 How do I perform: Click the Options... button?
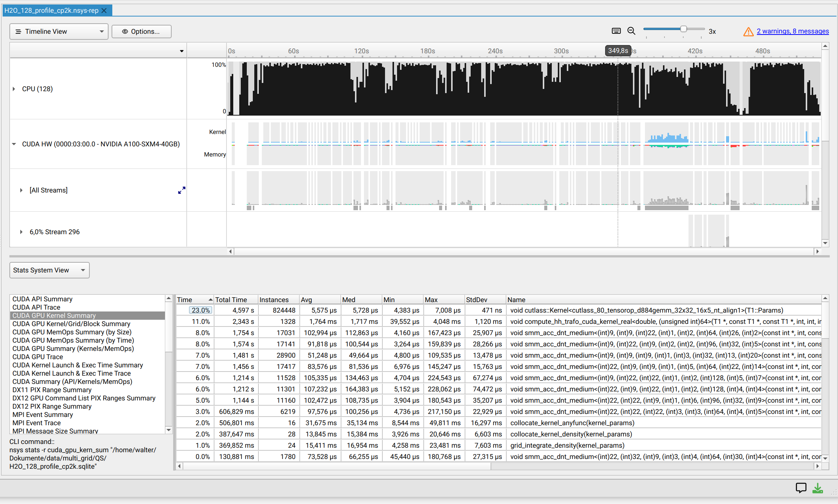[141, 32]
